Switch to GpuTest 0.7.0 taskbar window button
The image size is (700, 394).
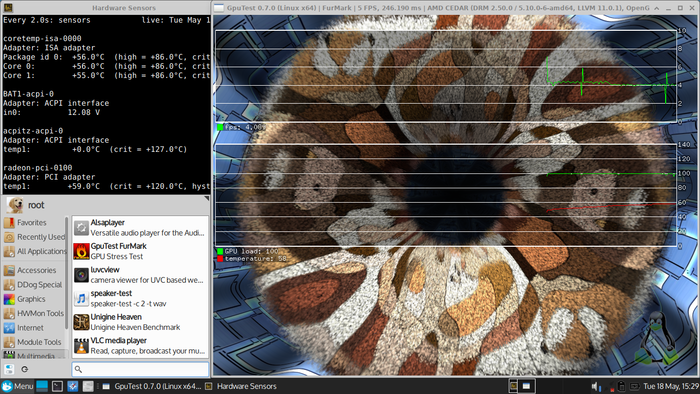[x=152, y=386]
